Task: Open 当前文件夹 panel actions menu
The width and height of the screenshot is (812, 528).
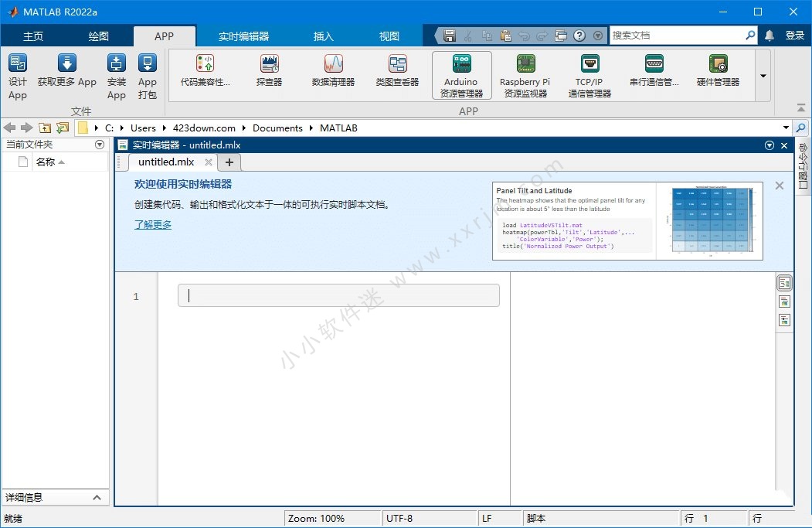Action: pyautogui.click(x=100, y=145)
